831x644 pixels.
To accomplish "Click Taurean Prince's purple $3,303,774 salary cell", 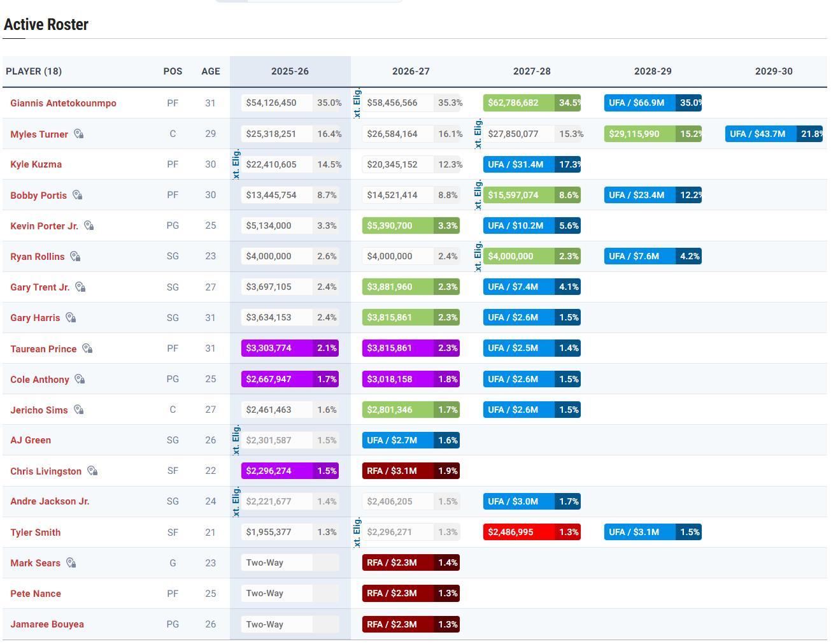I will tap(277, 348).
